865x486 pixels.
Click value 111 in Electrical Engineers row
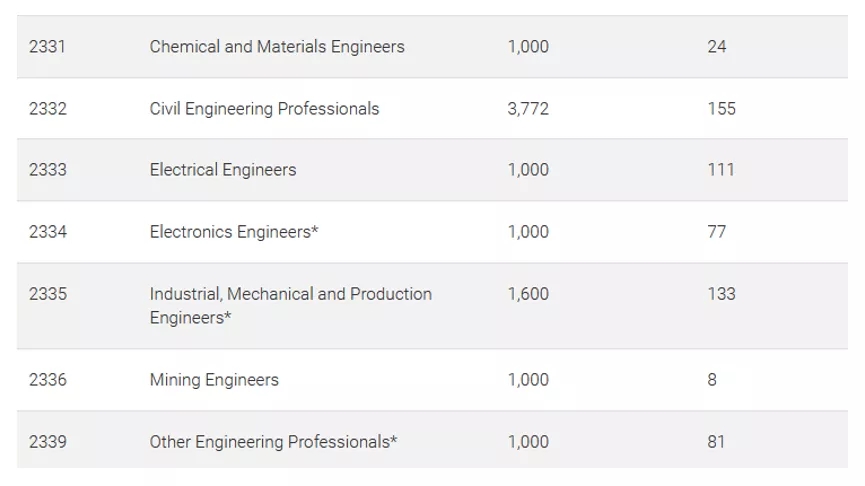point(721,169)
